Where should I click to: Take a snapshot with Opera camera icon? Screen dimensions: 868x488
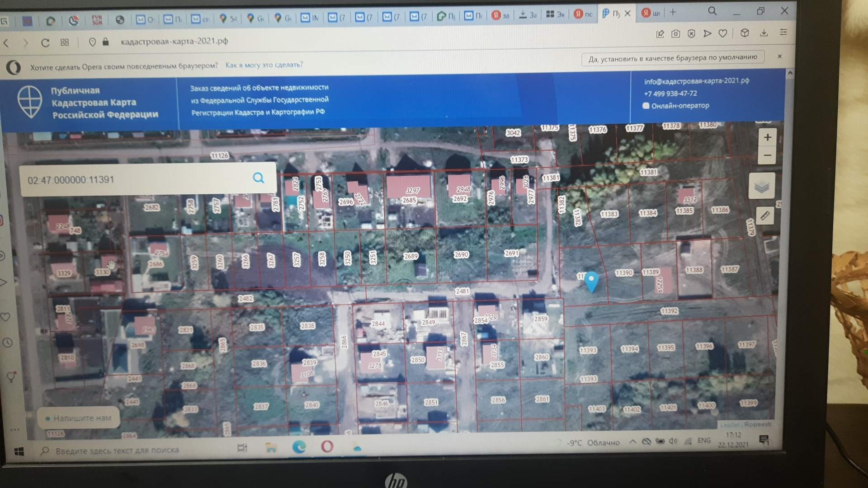[675, 34]
